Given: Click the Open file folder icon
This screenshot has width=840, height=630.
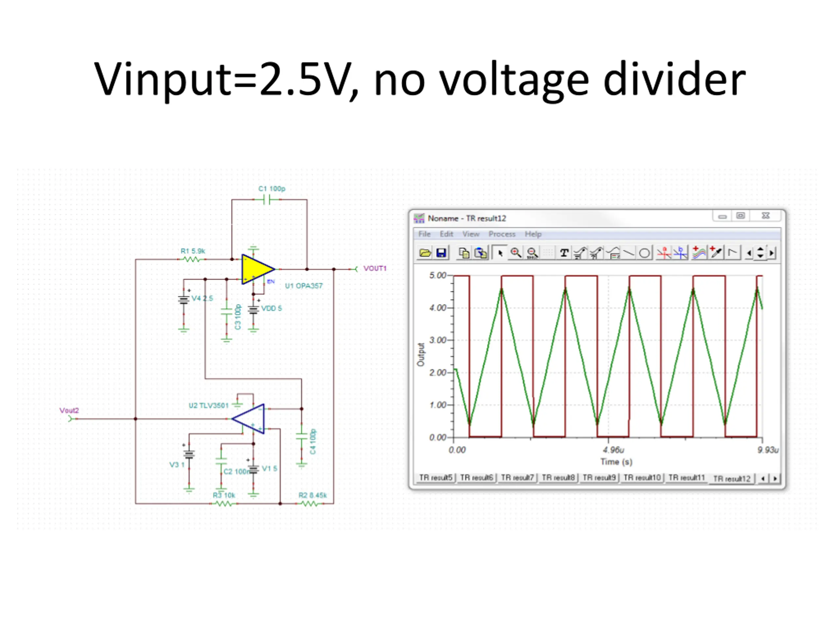Looking at the screenshot, I should click(425, 253).
